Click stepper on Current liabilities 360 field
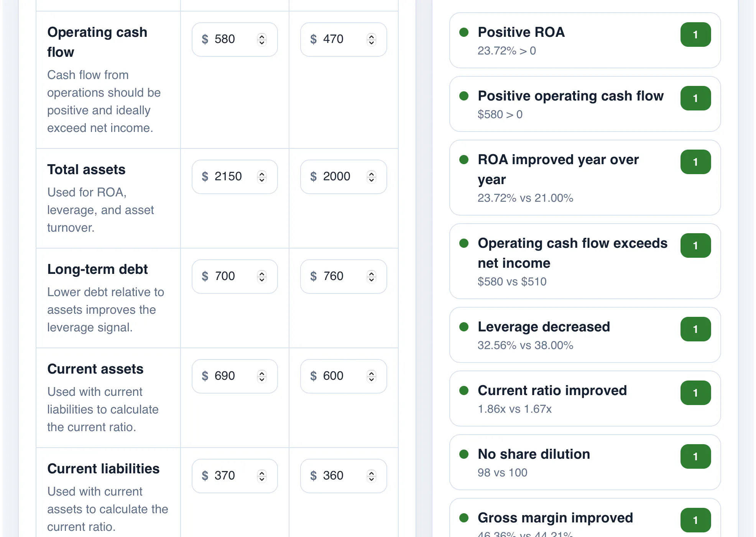The image size is (756, 537). [x=371, y=476]
